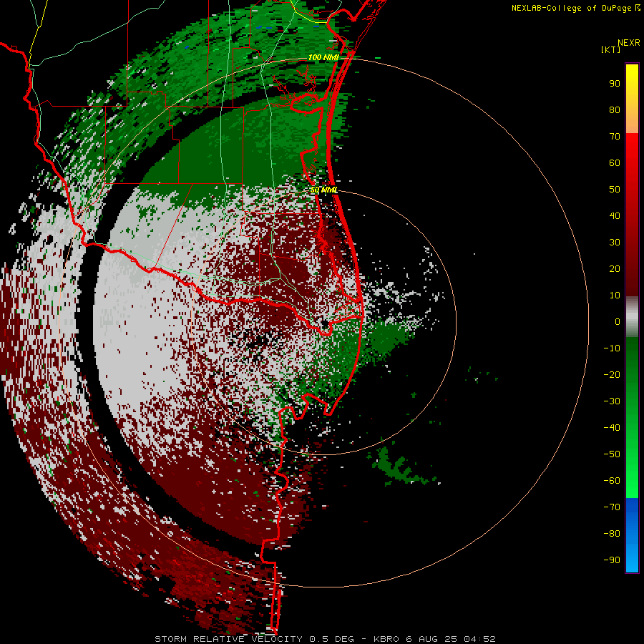The image size is (644, 644).
Task: Click the positive 30 scale value
Action: pyautogui.click(x=615, y=243)
